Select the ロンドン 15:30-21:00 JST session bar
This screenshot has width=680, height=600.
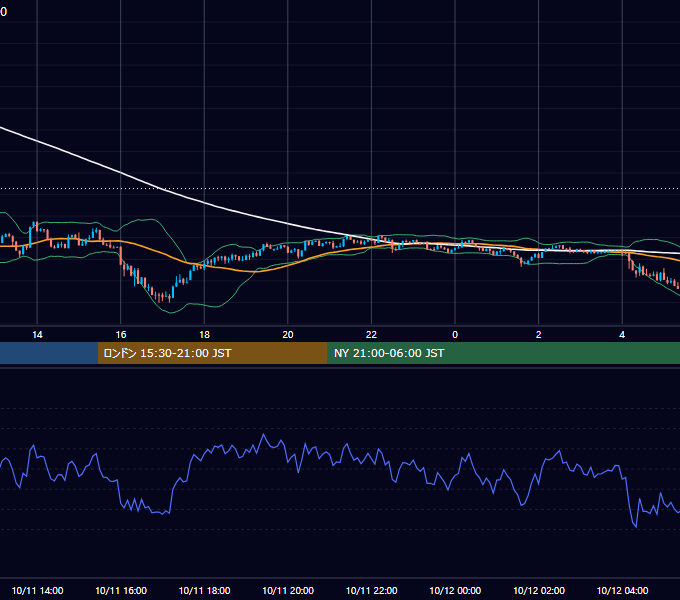(212, 353)
